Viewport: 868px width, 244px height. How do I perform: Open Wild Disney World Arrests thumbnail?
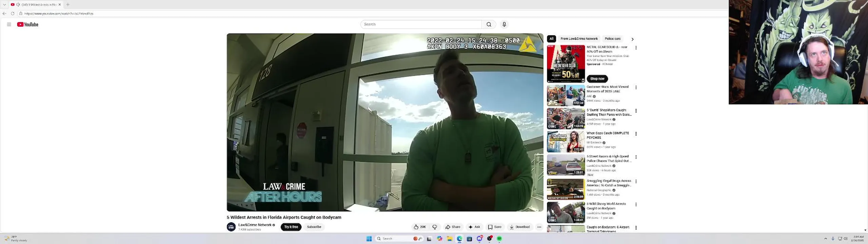pyautogui.click(x=566, y=212)
